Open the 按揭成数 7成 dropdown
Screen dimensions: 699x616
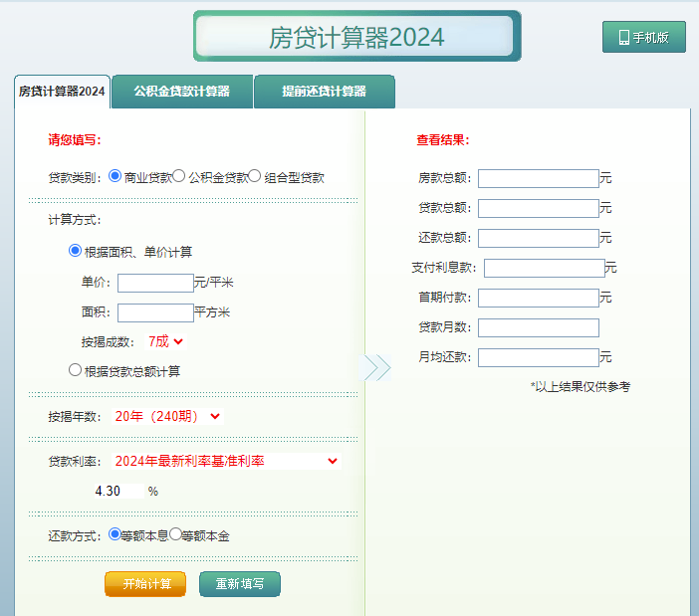click(x=166, y=341)
